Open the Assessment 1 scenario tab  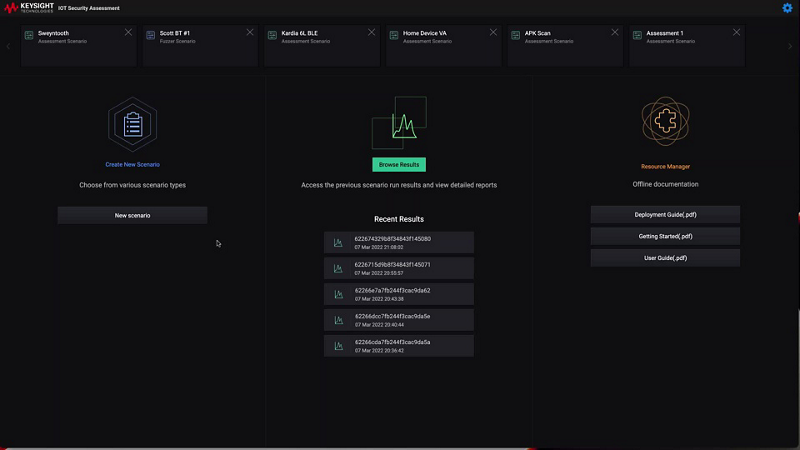[x=687, y=45]
